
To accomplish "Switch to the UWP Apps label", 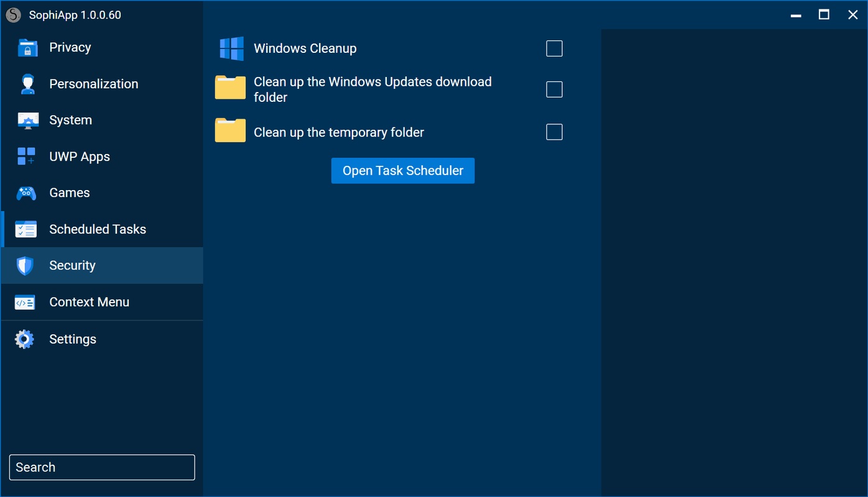I will 80,157.
